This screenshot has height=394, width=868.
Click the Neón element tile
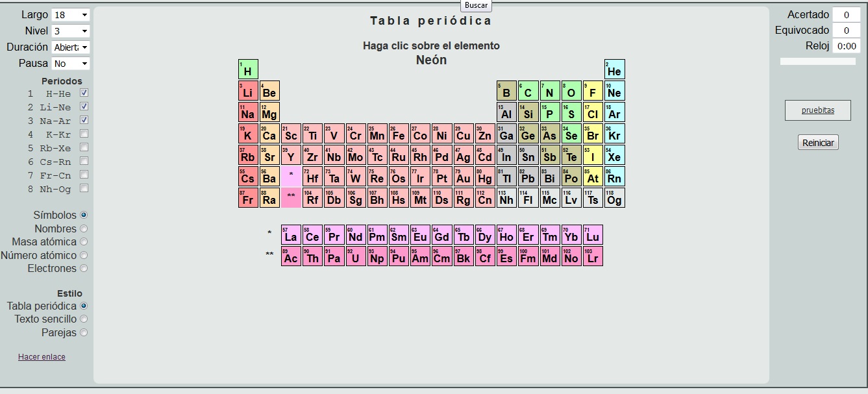(x=614, y=90)
